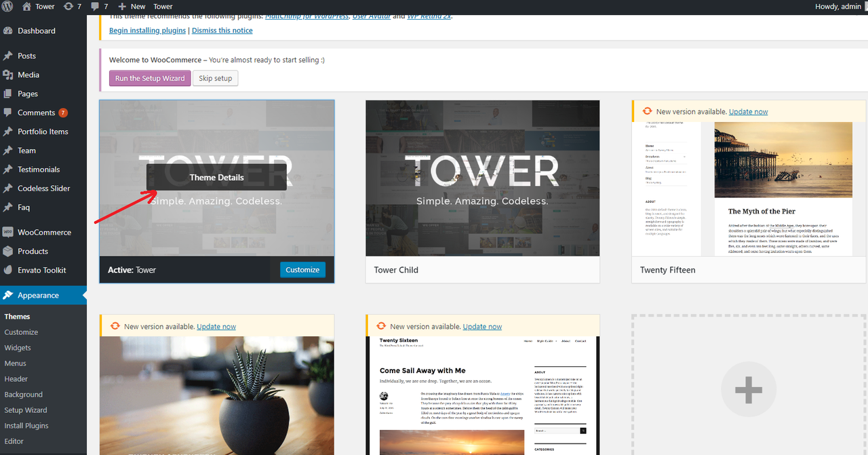The height and width of the screenshot is (455, 868).
Task: Click the update icon on plant theme notice
Action: point(115,326)
